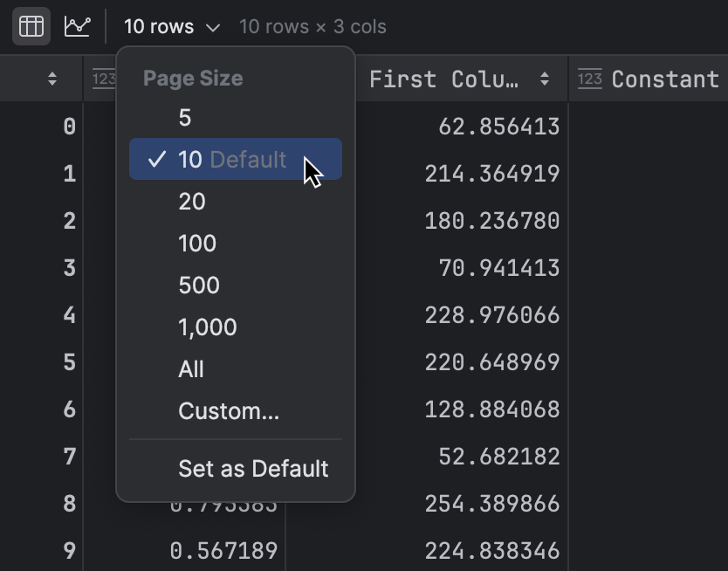Open the 10 rows page size dropdown
The width and height of the screenshot is (728, 571).
point(171,26)
